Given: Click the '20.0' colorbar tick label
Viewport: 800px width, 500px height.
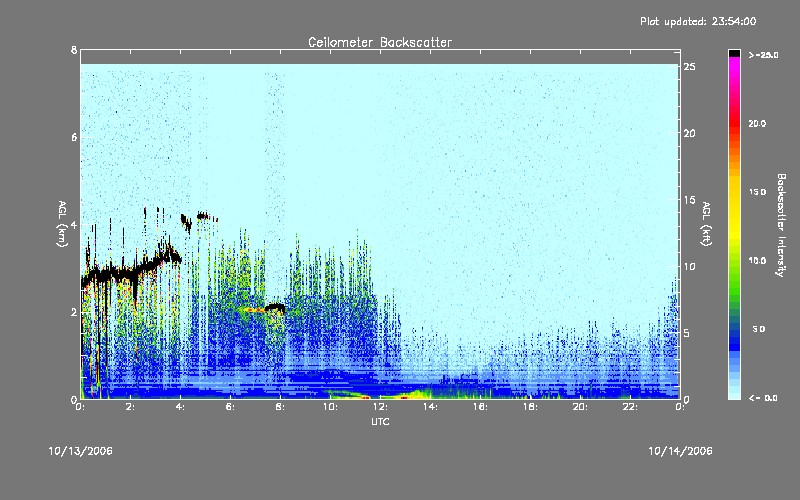Looking at the screenshot, I should coord(757,123).
